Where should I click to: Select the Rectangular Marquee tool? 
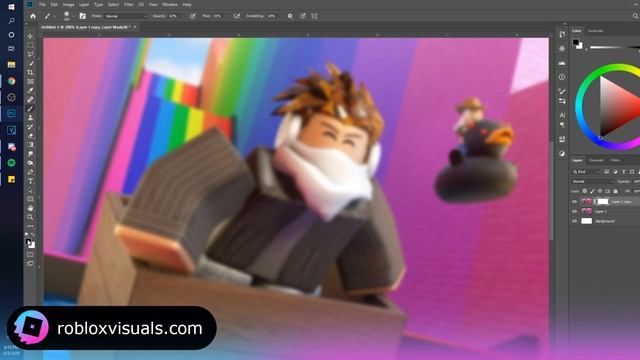point(30,45)
